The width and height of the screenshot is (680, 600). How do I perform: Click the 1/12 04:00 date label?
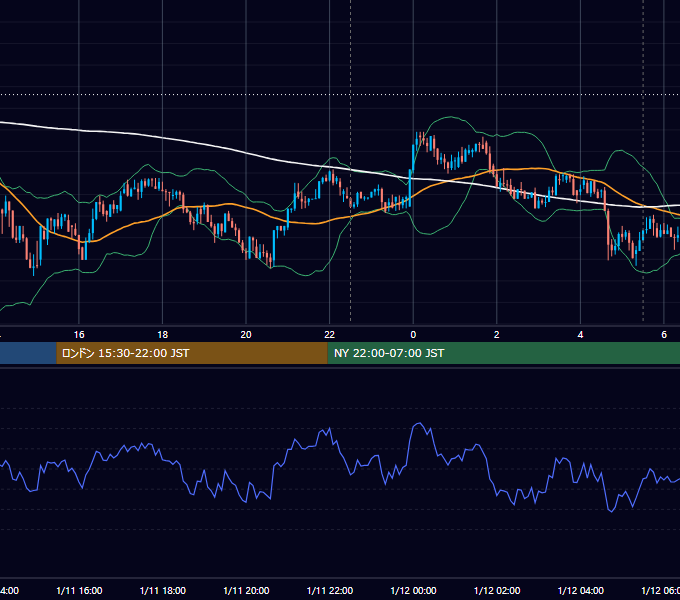(581, 590)
